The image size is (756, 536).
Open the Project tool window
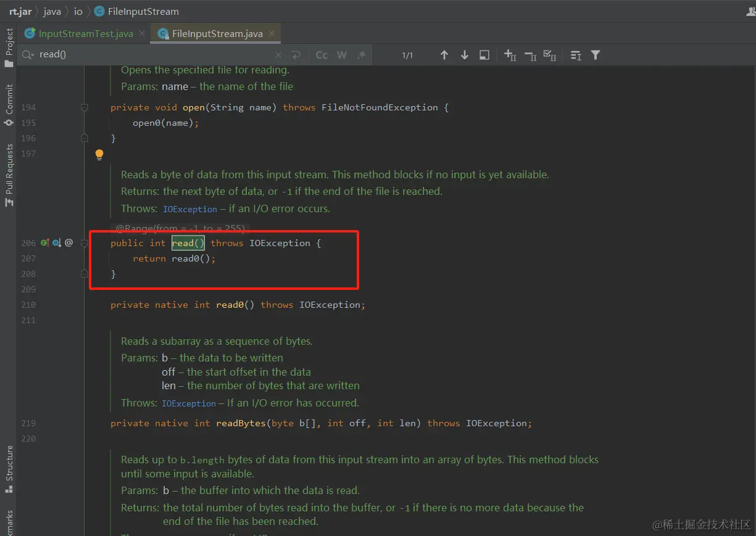pyautogui.click(x=9, y=48)
